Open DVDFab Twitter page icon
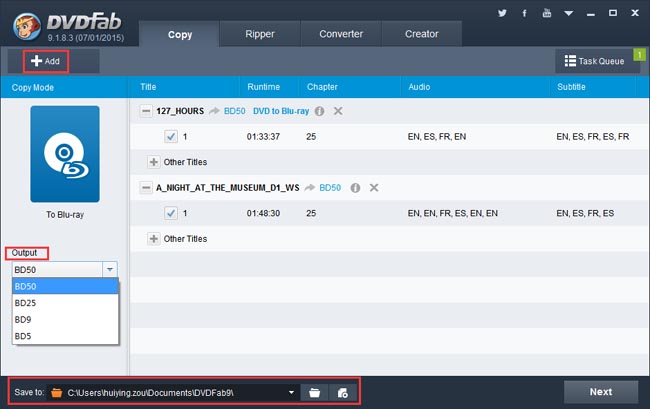 click(x=502, y=13)
